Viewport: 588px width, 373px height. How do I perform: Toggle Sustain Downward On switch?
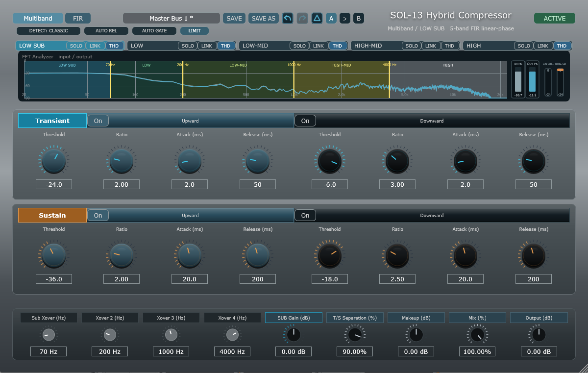point(305,215)
